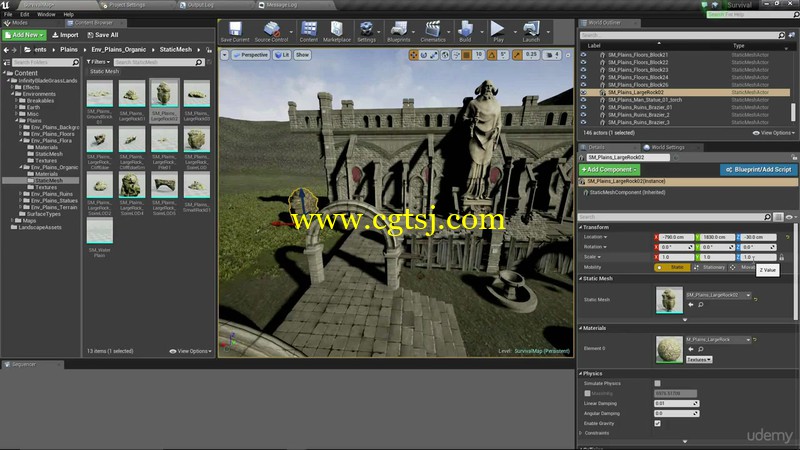Open the Marketplace icon
This screenshot has height=450, width=800.
click(337, 32)
